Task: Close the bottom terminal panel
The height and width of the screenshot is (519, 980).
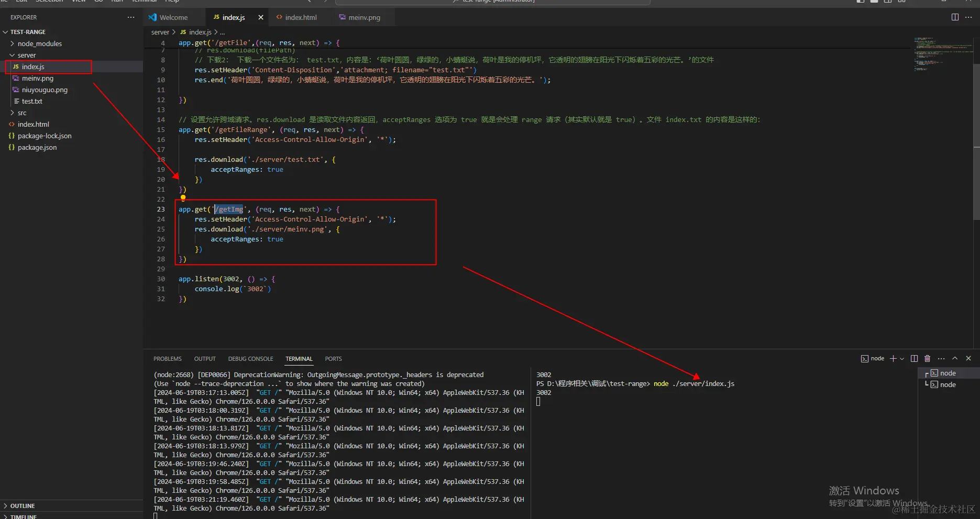Action: tap(968, 358)
